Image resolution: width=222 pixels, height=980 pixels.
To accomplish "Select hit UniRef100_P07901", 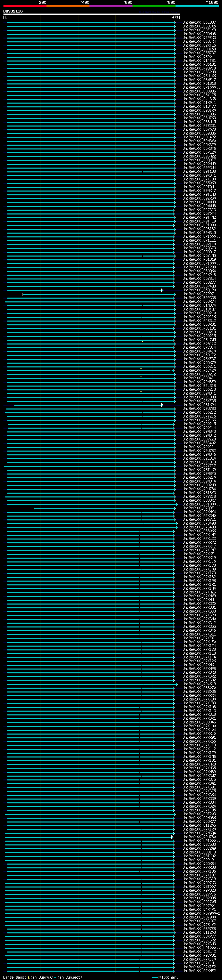I will (x=199, y=906).
